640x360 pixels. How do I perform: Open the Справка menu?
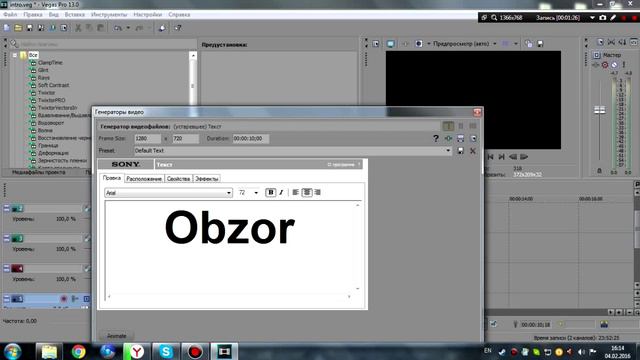click(x=179, y=15)
